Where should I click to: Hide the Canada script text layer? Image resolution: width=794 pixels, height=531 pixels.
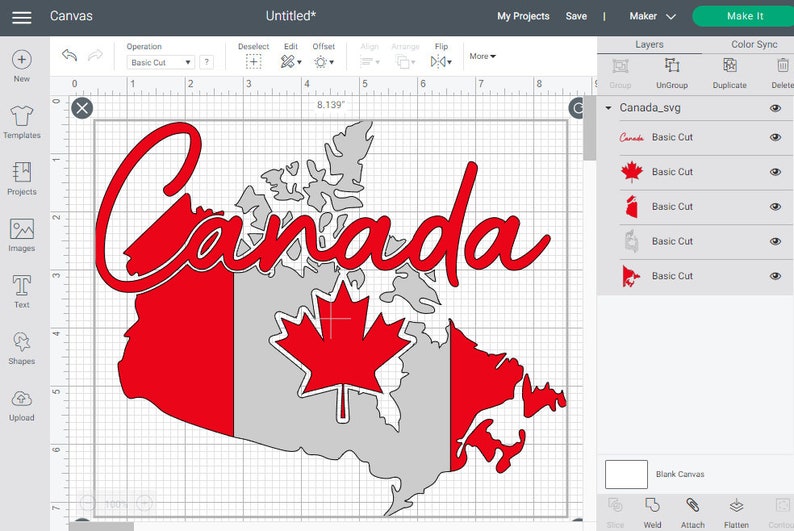(x=775, y=137)
